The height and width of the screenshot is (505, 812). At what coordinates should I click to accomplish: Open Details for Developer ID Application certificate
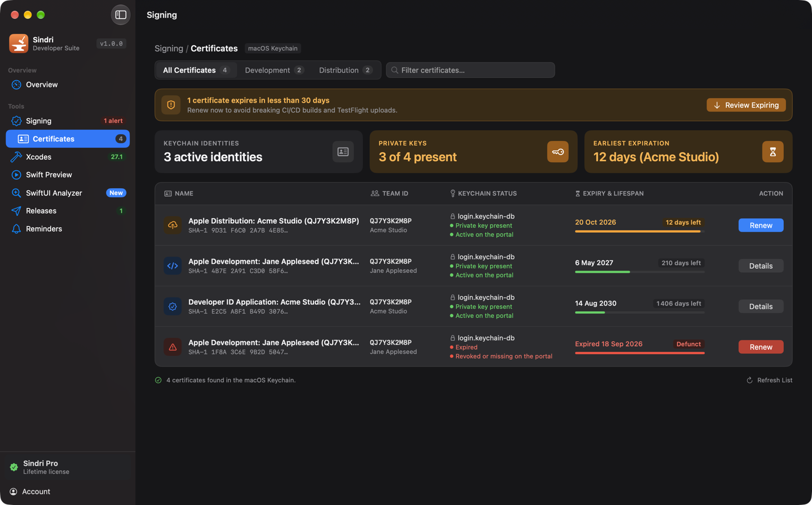click(761, 306)
